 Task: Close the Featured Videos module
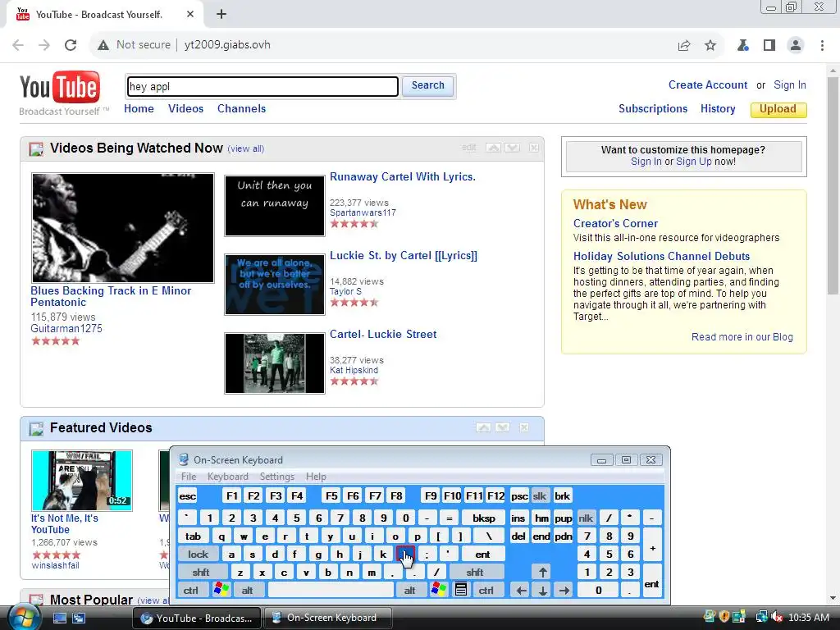click(x=524, y=427)
